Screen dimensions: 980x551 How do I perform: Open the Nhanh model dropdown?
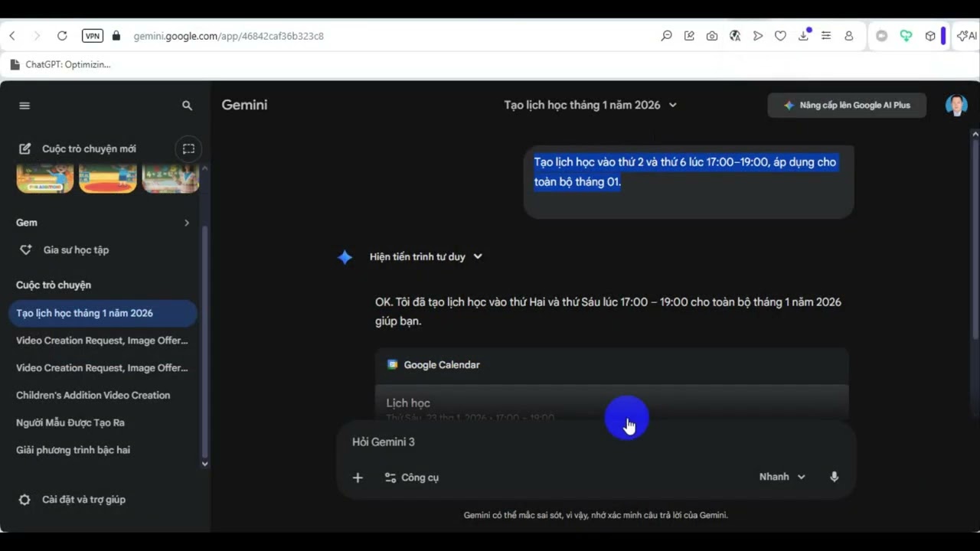(x=782, y=477)
